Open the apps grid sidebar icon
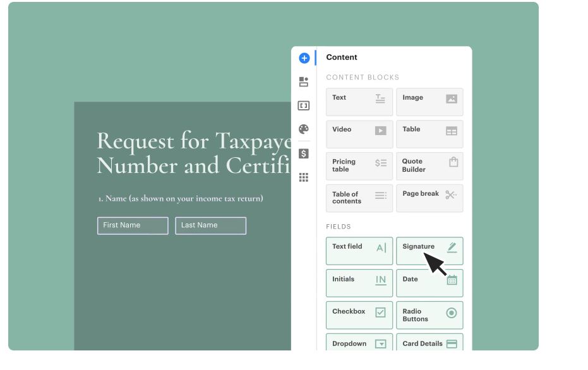The width and height of the screenshot is (588, 370). 304,177
